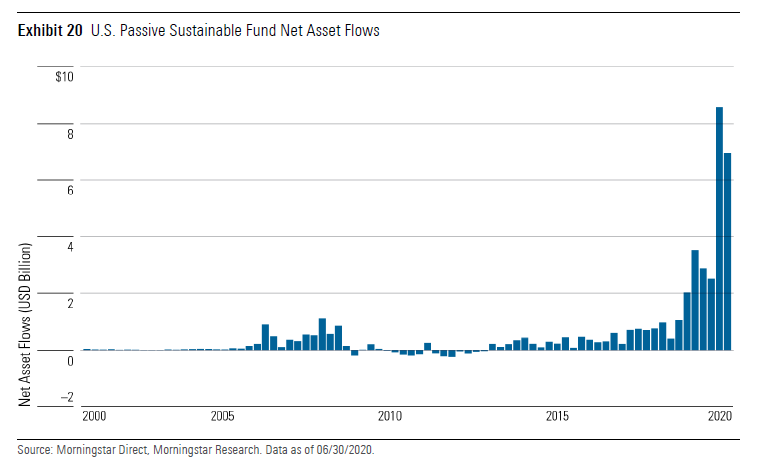Image resolution: width=757 pixels, height=470 pixels.
Task: Select the 2010 year label on x-axis
Action: [x=389, y=416]
